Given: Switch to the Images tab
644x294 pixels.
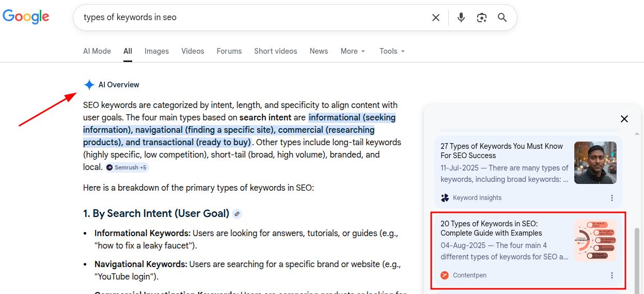Looking at the screenshot, I should [x=156, y=51].
